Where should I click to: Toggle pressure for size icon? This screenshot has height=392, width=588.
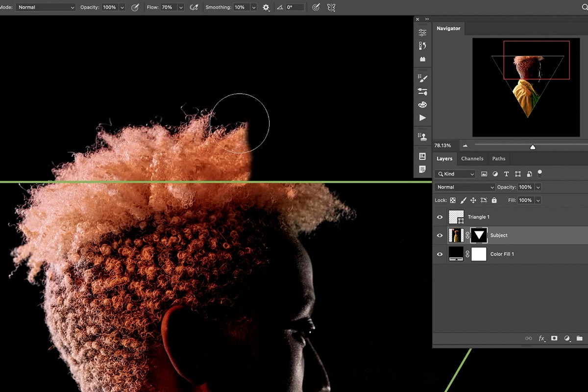pyautogui.click(x=316, y=7)
